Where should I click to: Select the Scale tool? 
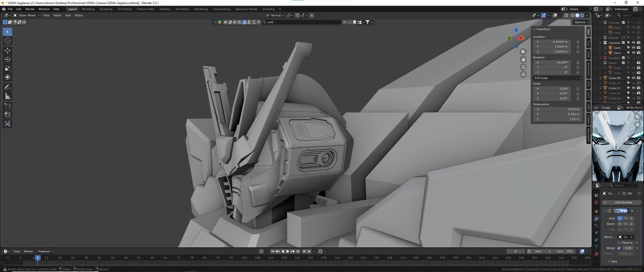coord(8,68)
